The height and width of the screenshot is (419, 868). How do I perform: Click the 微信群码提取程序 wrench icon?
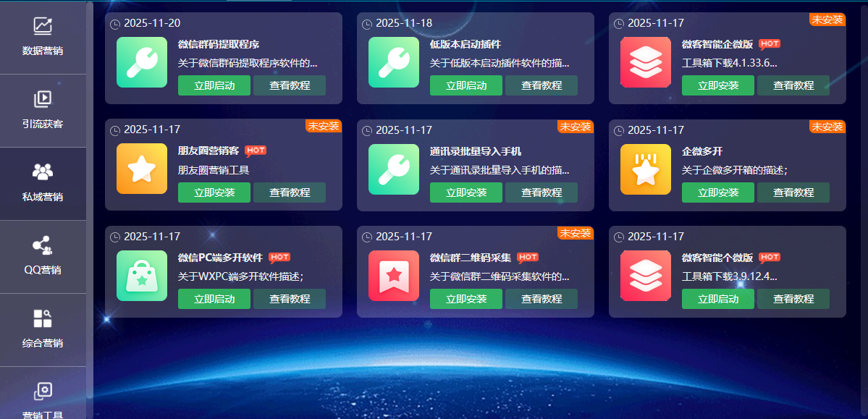point(141,63)
